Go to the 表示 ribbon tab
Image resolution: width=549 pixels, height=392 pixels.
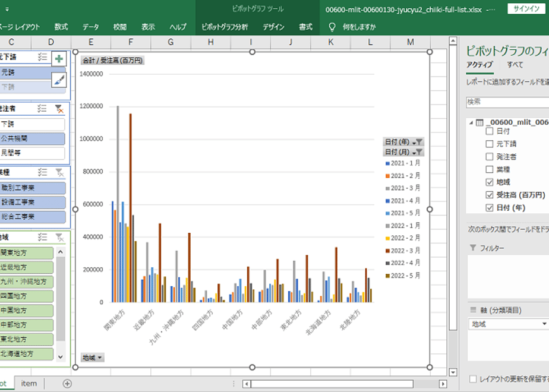point(148,27)
